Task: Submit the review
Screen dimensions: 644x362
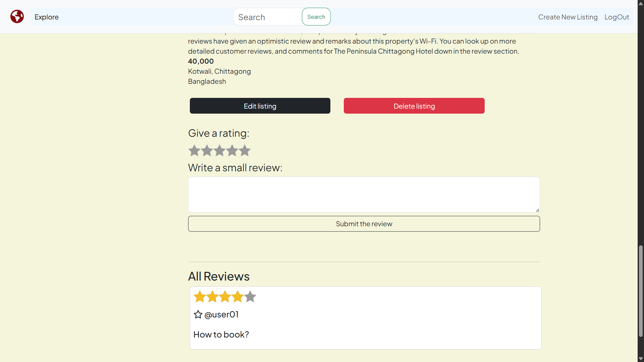Action: 364,224
